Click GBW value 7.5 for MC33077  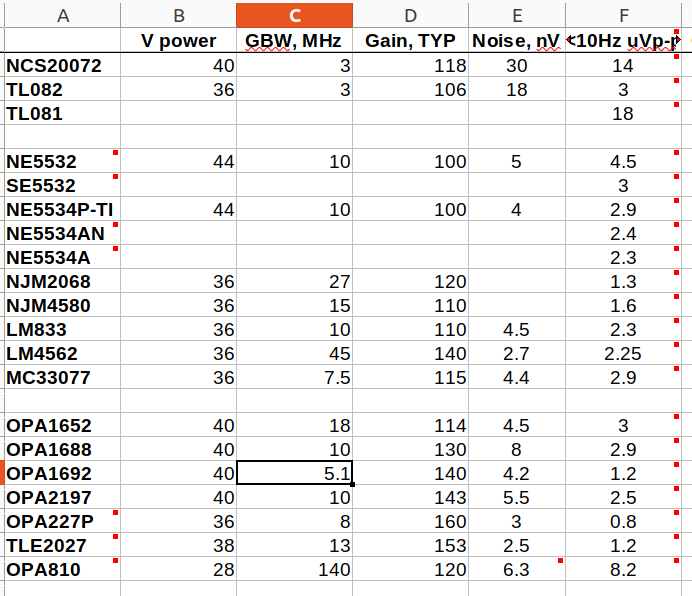click(294, 377)
